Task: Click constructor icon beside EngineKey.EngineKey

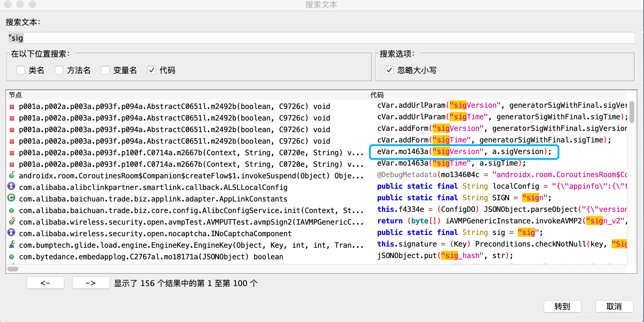Action: (x=12, y=244)
